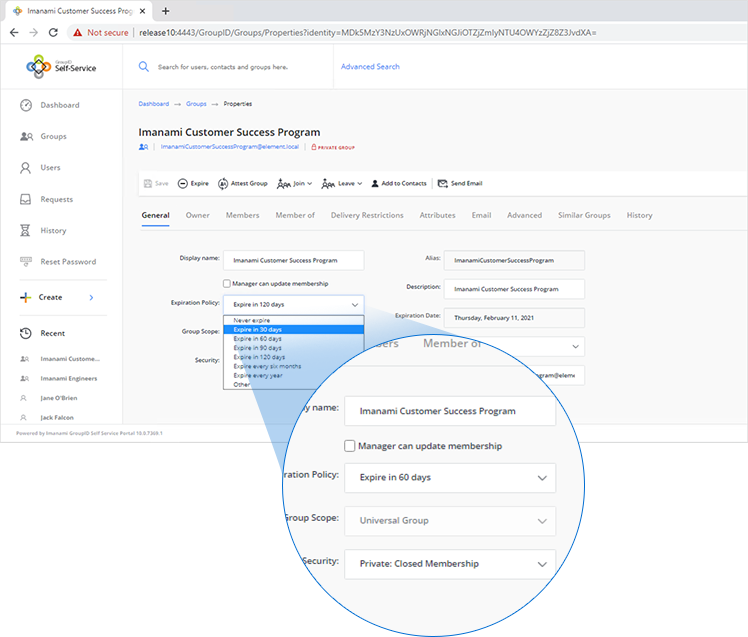Open the Delivery Restrictions tab

[x=367, y=215]
